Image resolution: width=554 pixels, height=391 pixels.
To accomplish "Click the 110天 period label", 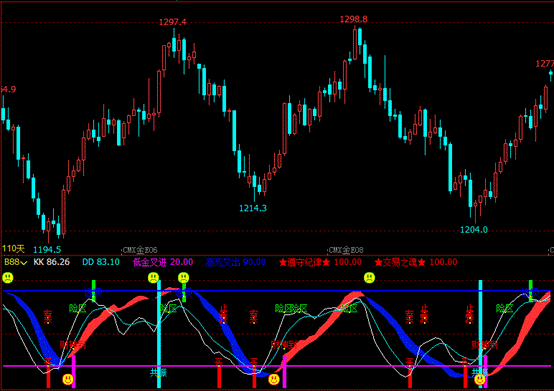I will click(x=13, y=249).
